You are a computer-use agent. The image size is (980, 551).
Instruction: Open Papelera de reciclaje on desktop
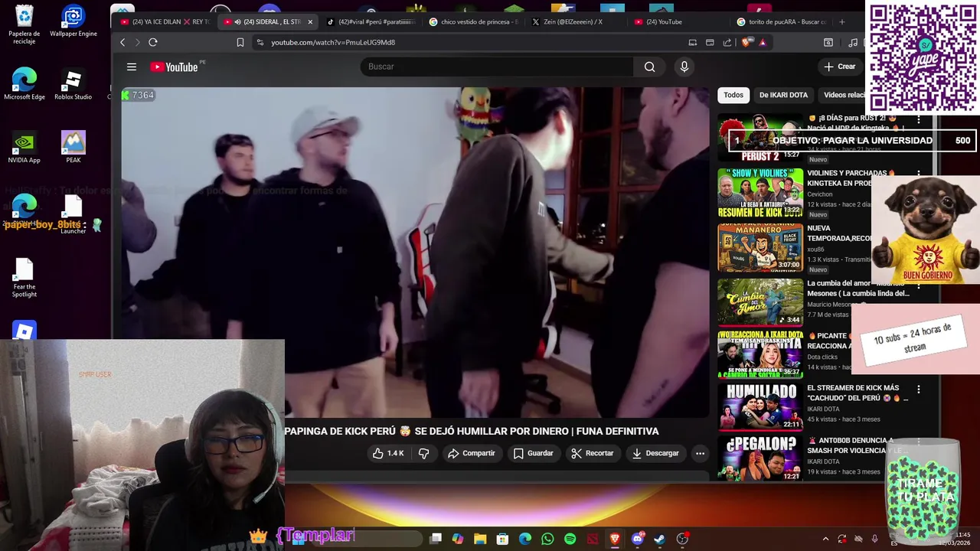[24, 24]
